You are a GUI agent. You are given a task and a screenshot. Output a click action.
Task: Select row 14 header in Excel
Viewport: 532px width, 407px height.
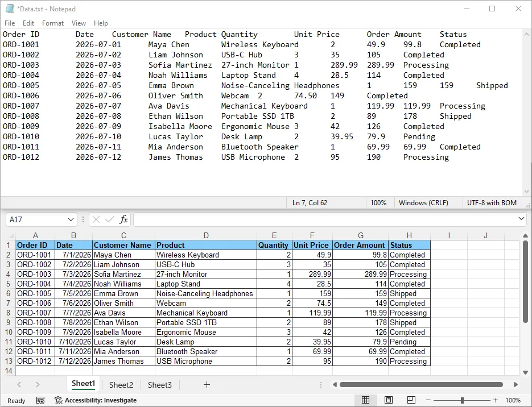click(8, 371)
